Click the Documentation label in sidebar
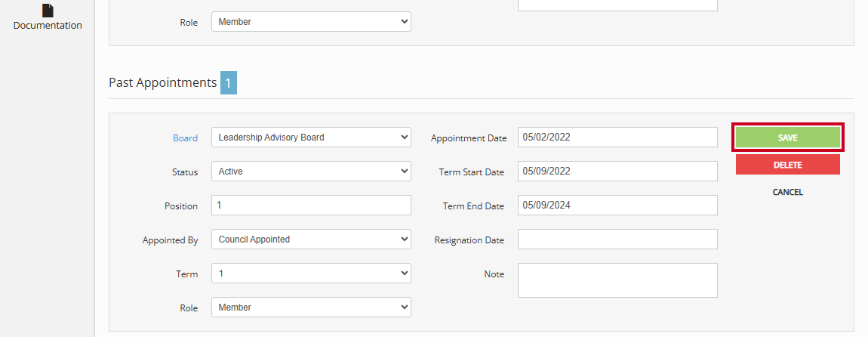Viewport: 868px width, 337px height. pos(48,26)
